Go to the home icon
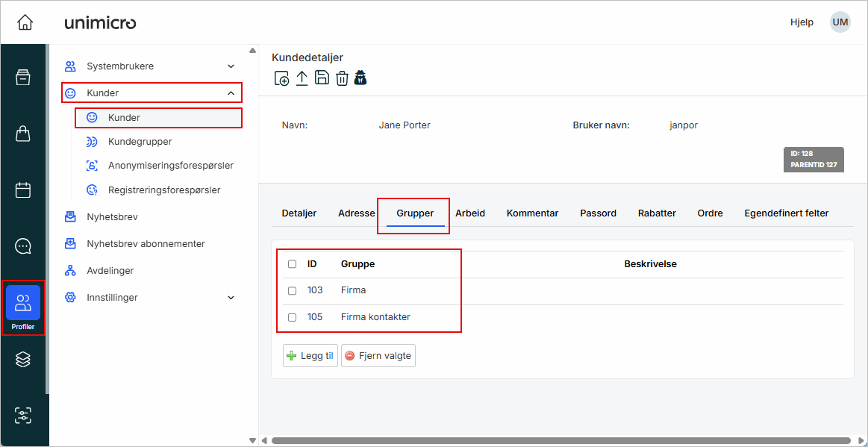The image size is (868, 447). (x=25, y=22)
